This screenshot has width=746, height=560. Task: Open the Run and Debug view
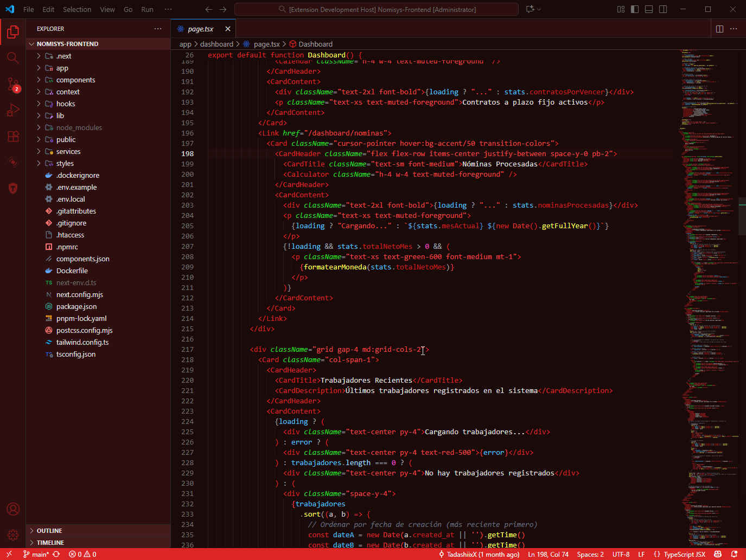click(13, 110)
